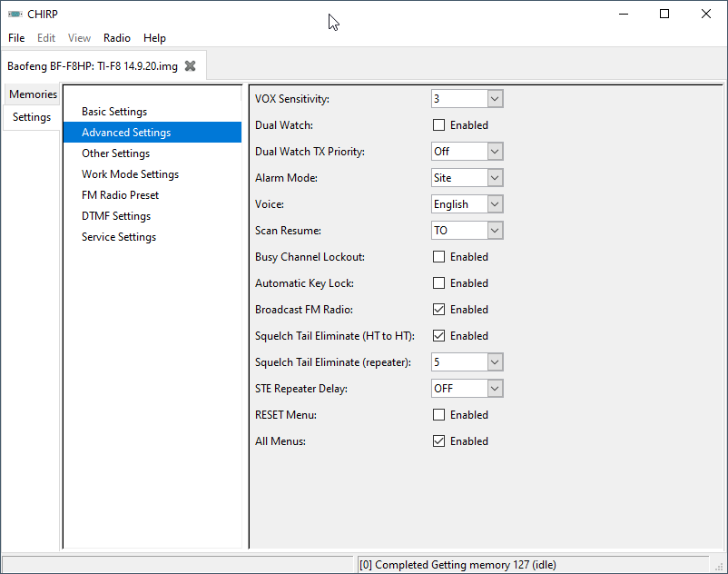
Task: Select the Settings side tab
Action: pyautogui.click(x=32, y=117)
